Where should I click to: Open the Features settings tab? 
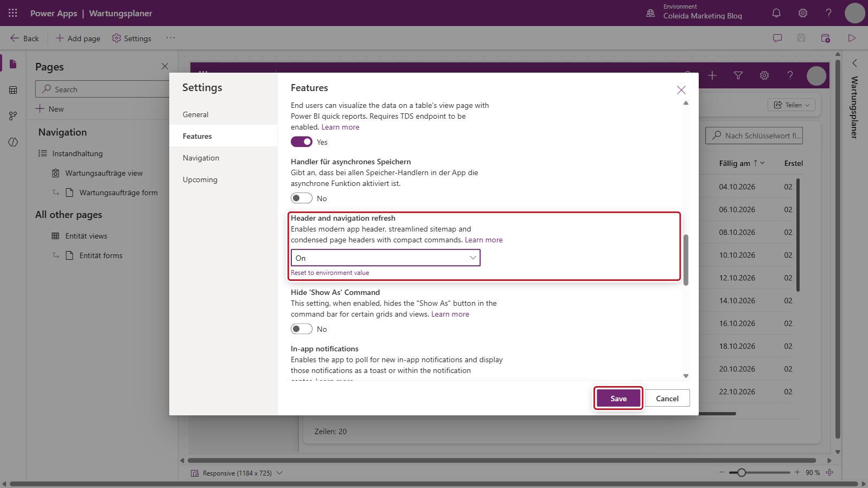(224, 136)
